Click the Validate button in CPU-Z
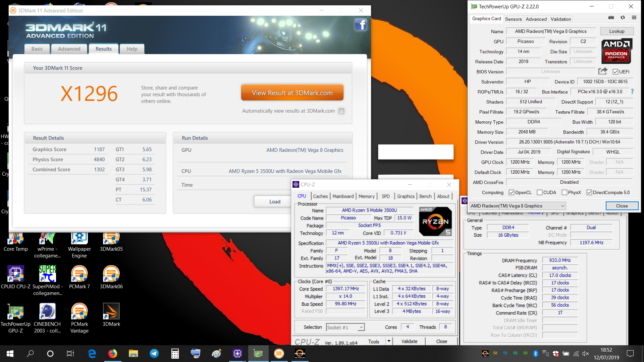Image resolution: width=644 pixels, height=362 pixels. 409,341
